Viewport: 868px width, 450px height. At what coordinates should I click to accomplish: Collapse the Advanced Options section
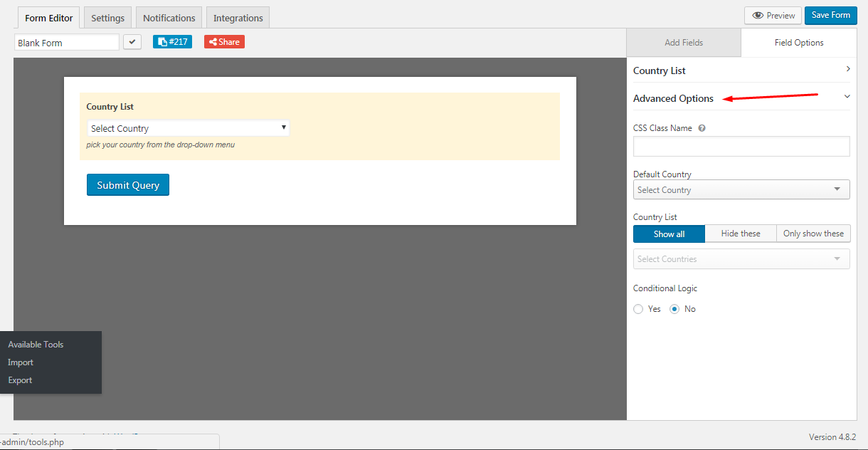click(x=847, y=97)
